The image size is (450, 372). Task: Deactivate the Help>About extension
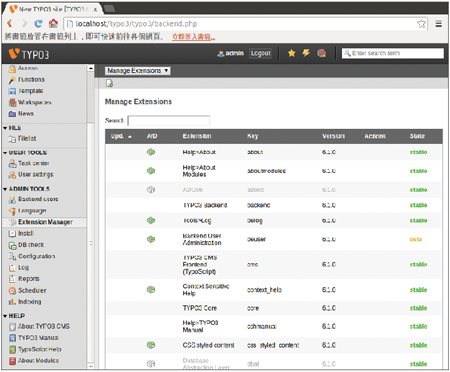tap(151, 152)
